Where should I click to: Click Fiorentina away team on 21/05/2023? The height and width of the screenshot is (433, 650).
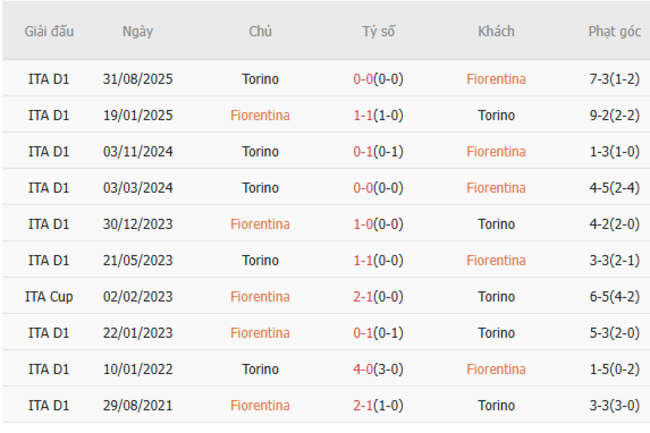[x=496, y=260]
